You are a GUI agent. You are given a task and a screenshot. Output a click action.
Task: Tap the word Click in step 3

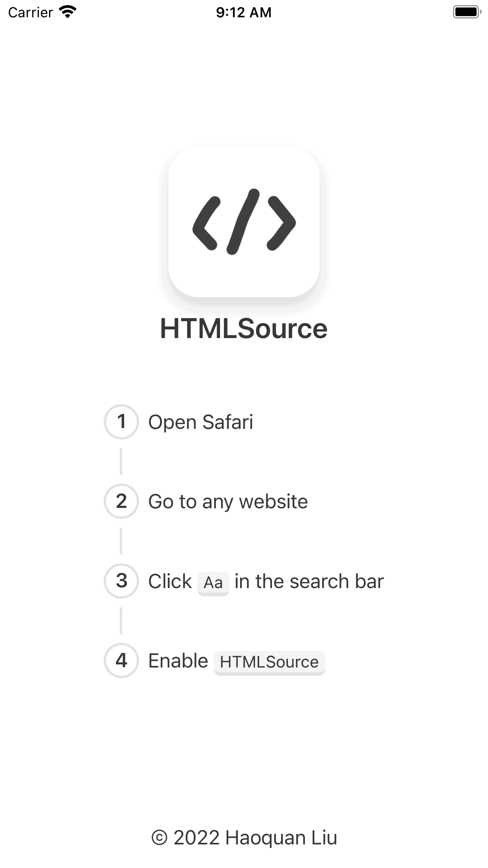coord(170,581)
